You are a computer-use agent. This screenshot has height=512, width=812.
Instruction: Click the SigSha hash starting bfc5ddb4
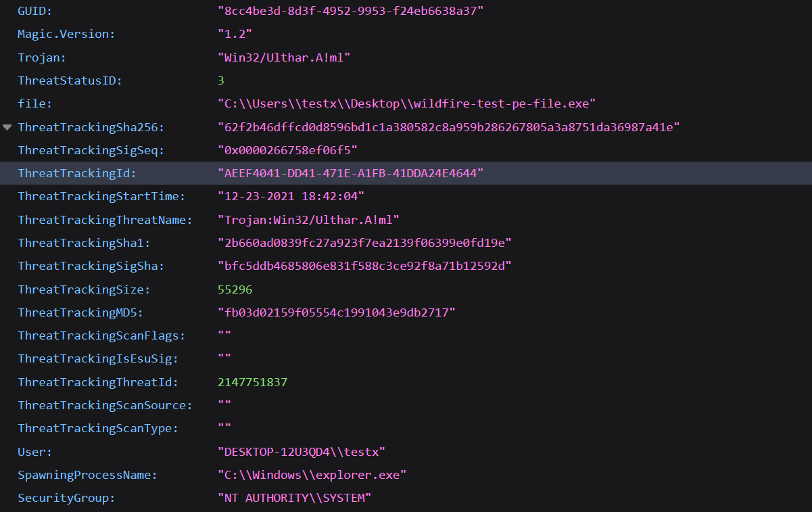click(365, 266)
